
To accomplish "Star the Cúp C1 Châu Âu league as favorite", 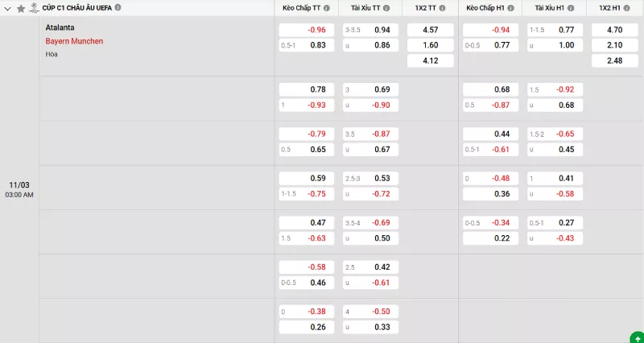I will [21, 8].
